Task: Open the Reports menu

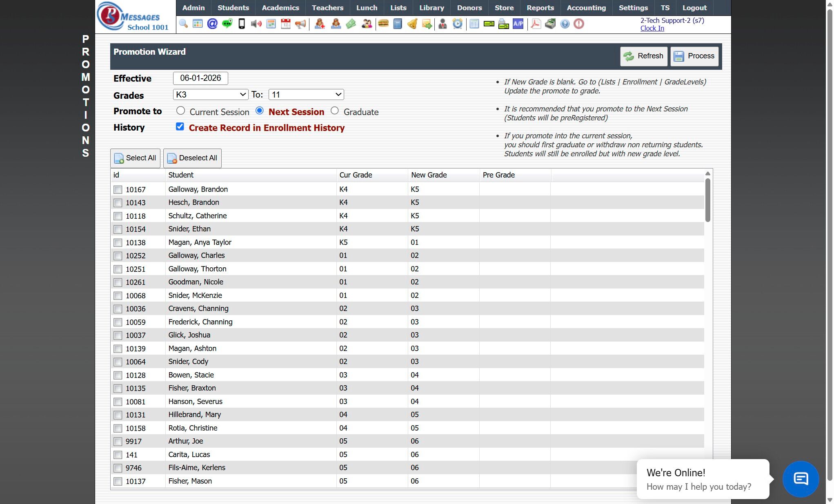Action: pos(540,8)
